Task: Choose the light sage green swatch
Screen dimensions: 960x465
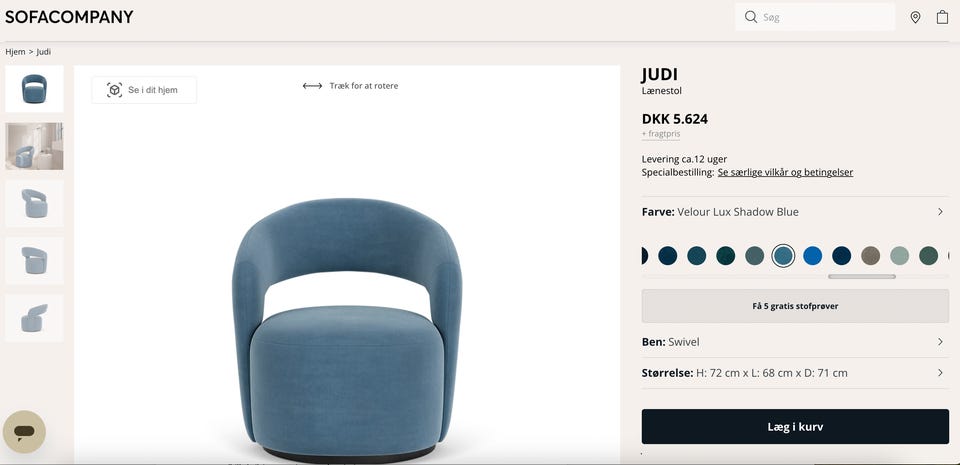Action: (899, 256)
